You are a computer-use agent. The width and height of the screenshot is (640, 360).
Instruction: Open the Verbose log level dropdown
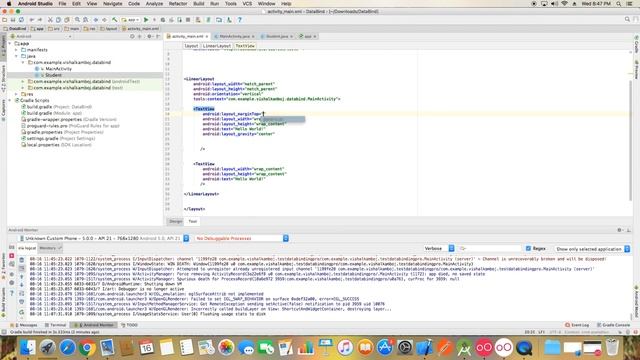coord(439,248)
